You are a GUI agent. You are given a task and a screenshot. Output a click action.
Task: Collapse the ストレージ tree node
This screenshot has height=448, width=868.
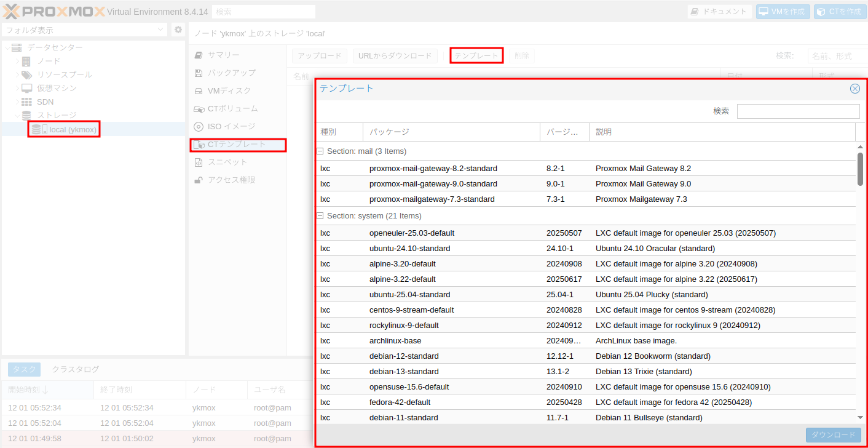(x=17, y=115)
